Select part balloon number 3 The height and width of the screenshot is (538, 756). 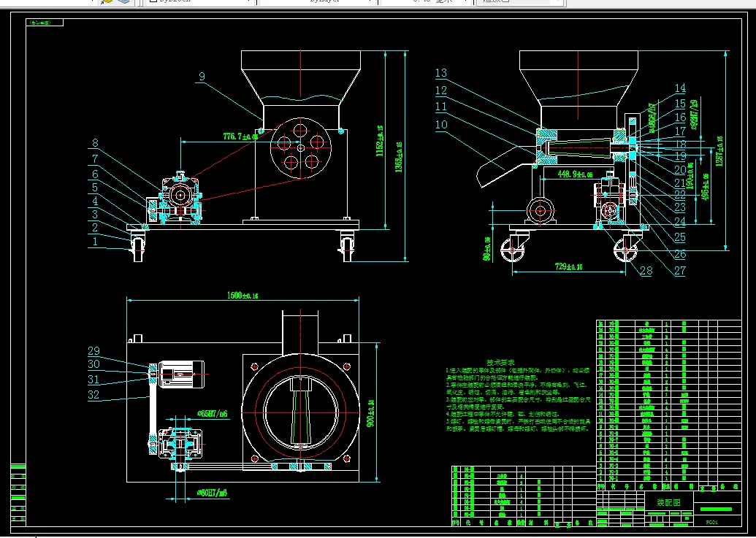tap(95, 215)
